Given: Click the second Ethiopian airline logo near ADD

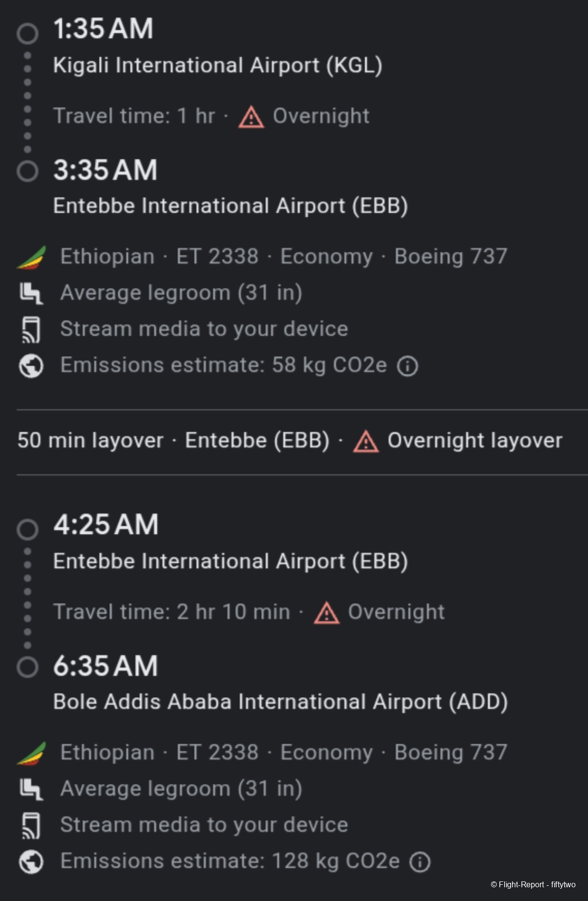Looking at the screenshot, I should (31, 753).
